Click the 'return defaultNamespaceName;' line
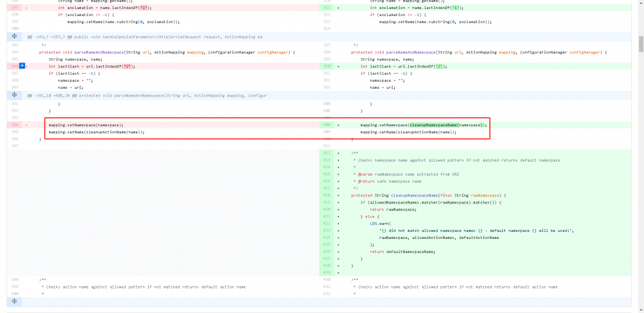The height and width of the screenshot is (313, 644). (x=402, y=252)
